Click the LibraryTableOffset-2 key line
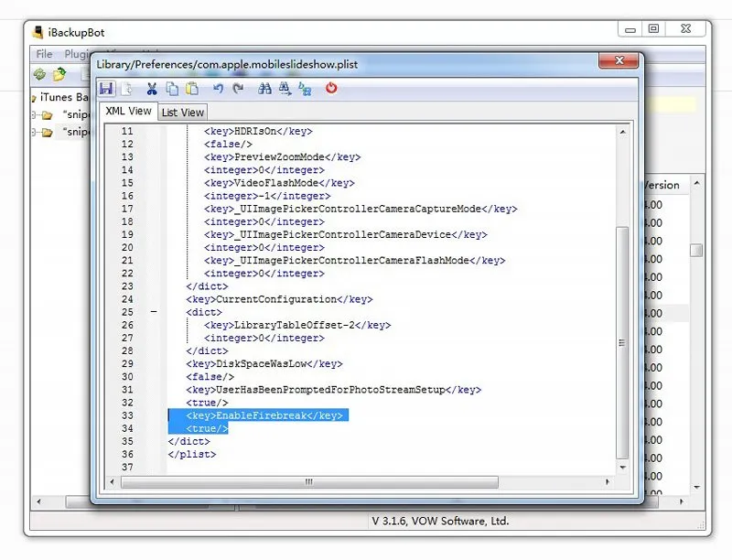 297,325
